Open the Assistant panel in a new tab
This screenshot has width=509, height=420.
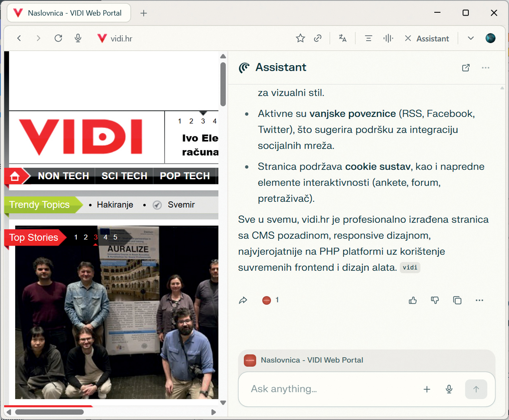[x=466, y=68]
